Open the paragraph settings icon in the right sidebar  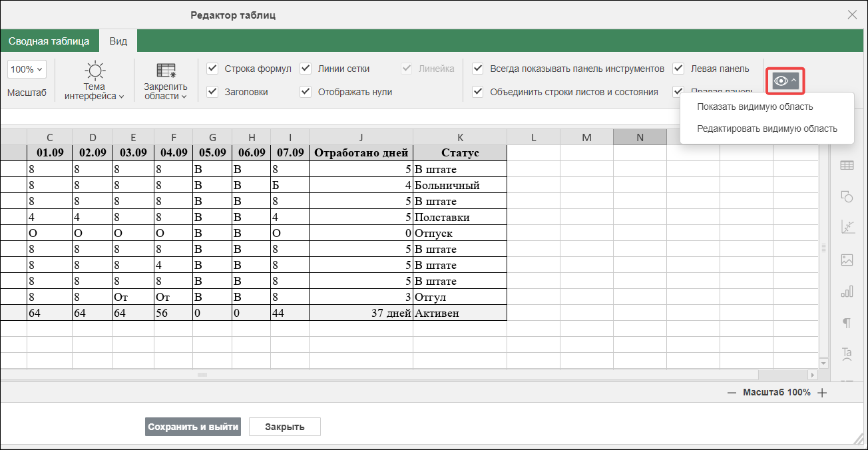[847, 323]
